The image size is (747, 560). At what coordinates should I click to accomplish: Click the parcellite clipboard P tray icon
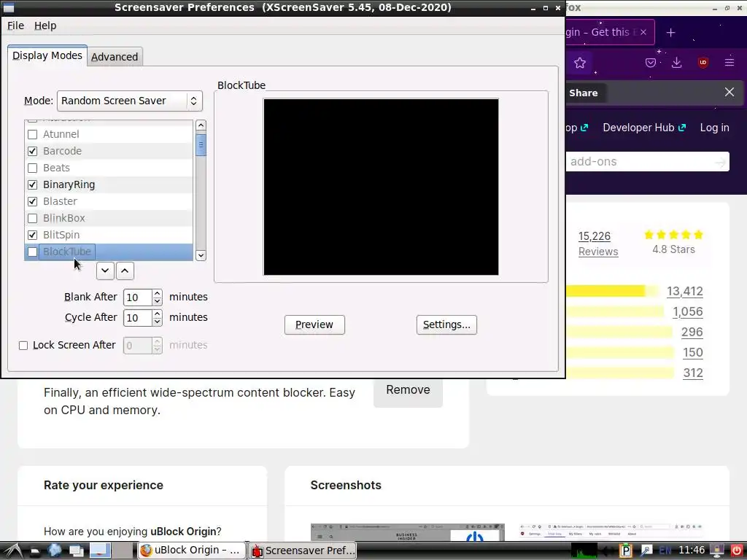[625, 551]
